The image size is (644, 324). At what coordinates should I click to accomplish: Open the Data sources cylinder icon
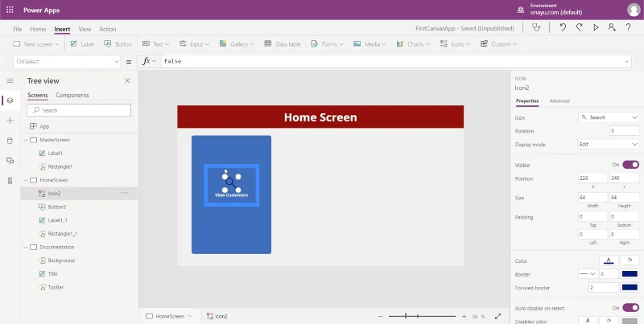(10, 141)
